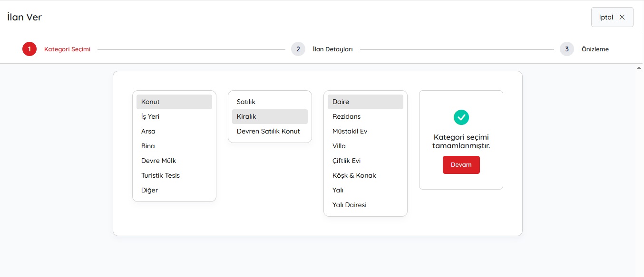Select Köşk & Konak option

pos(354,175)
